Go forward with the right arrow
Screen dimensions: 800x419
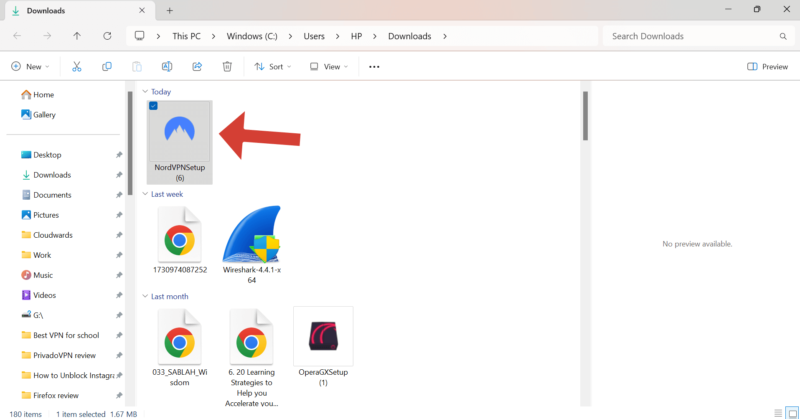pyautogui.click(x=47, y=36)
